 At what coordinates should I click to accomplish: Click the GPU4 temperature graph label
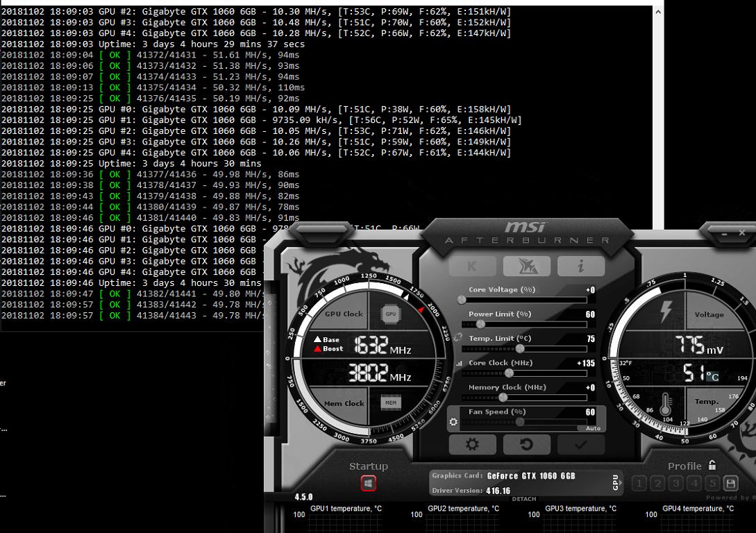click(698, 509)
